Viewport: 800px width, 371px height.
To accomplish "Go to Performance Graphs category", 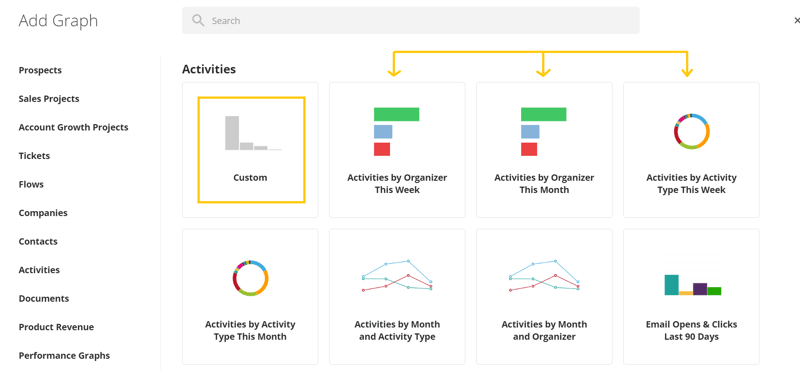I will tap(64, 356).
